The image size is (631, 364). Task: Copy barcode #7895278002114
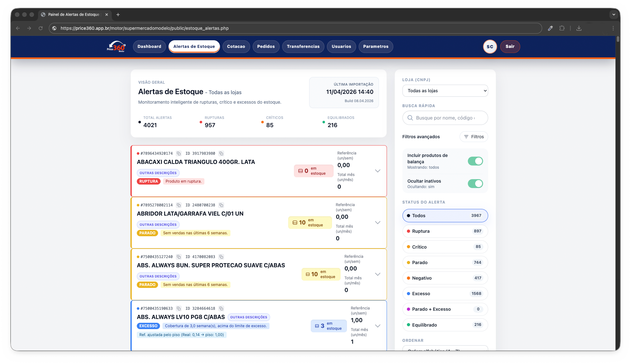click(x=179, y=205)
